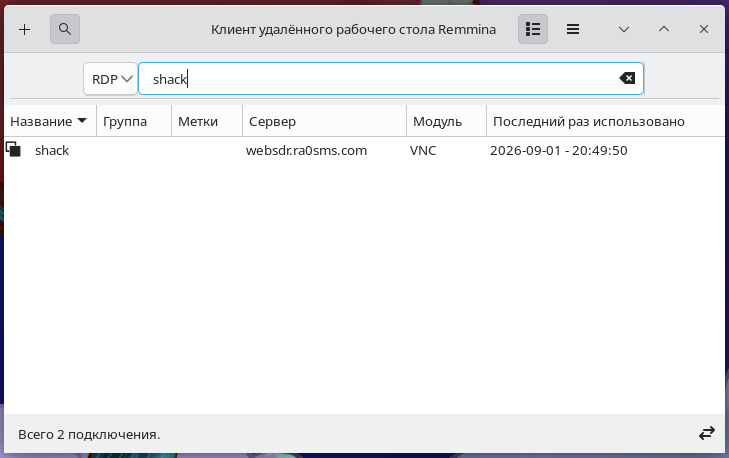Viewport: 729px width, 458px height.
Task: Sort the list by Модуль column
Action: (446, 121)
